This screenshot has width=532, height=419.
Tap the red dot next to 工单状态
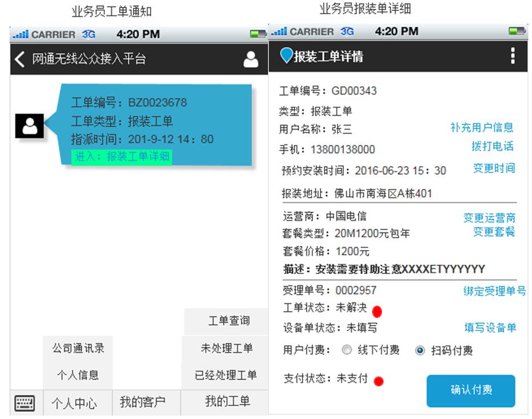[x=377, y=311]
